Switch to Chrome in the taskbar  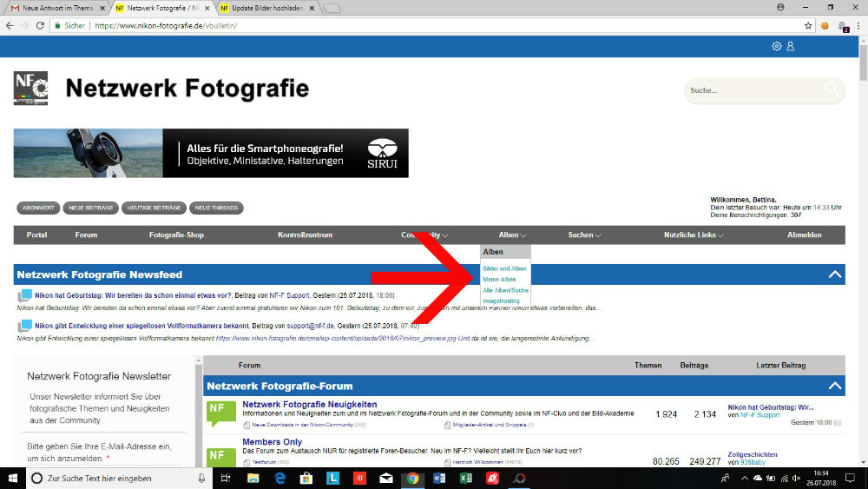click(x=412, y=478)
